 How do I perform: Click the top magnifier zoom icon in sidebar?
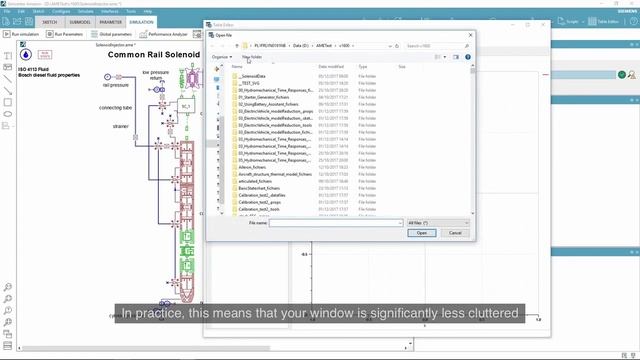click(x=7, y=287)
